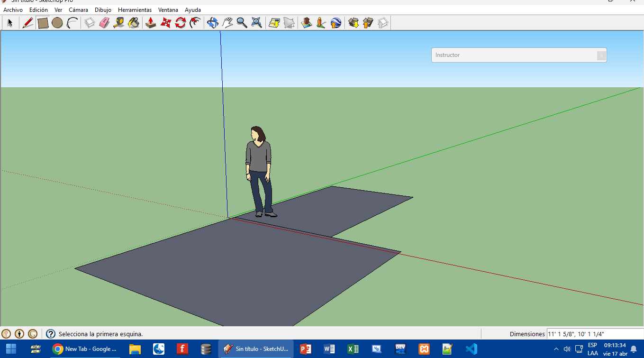Switch to the Google Chrome New Tab window
The width and height of the screenshot is (644, 358).
(85, 349)
